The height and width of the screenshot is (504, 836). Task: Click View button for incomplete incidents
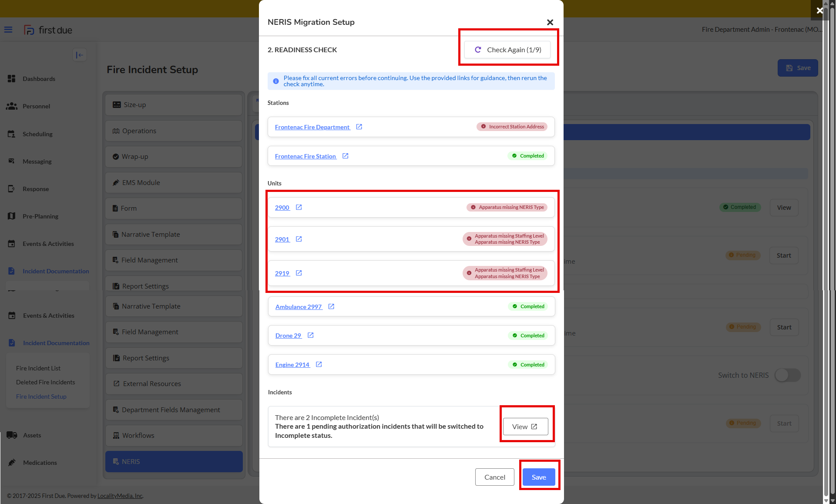[x=525, y=427]
